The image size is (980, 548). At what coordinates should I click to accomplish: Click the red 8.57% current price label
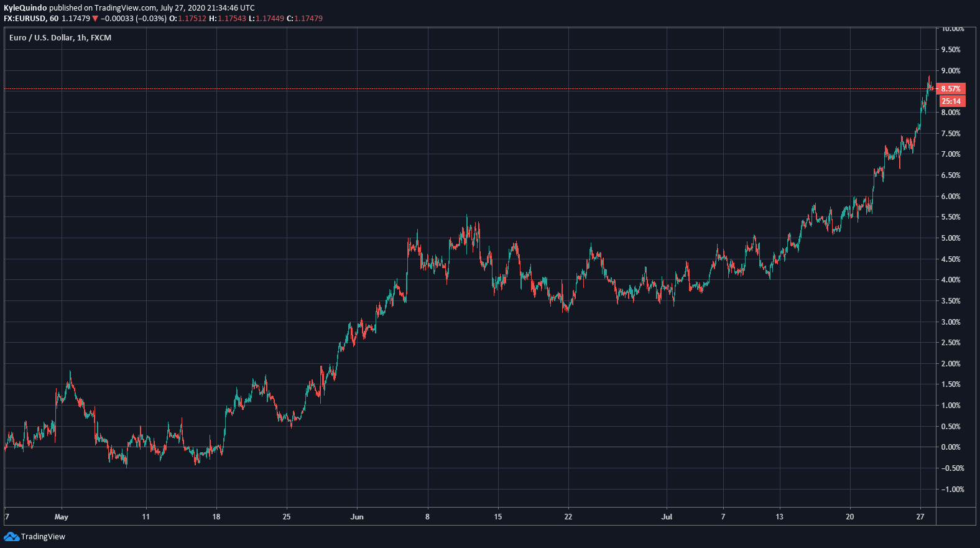[x=951, y=89]
